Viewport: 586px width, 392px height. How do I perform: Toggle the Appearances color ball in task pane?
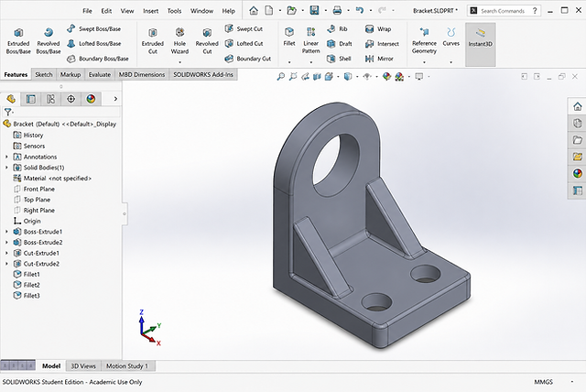(578, 173)
